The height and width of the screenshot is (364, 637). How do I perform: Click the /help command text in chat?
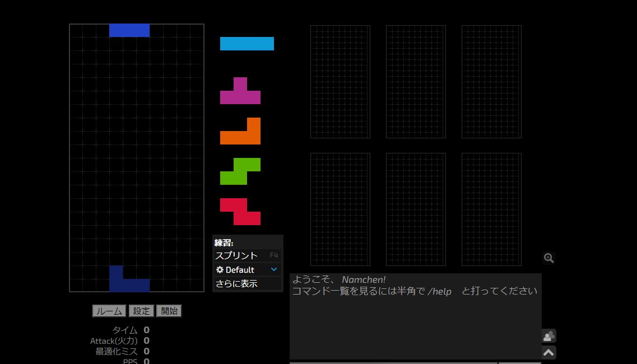point(440,291)
